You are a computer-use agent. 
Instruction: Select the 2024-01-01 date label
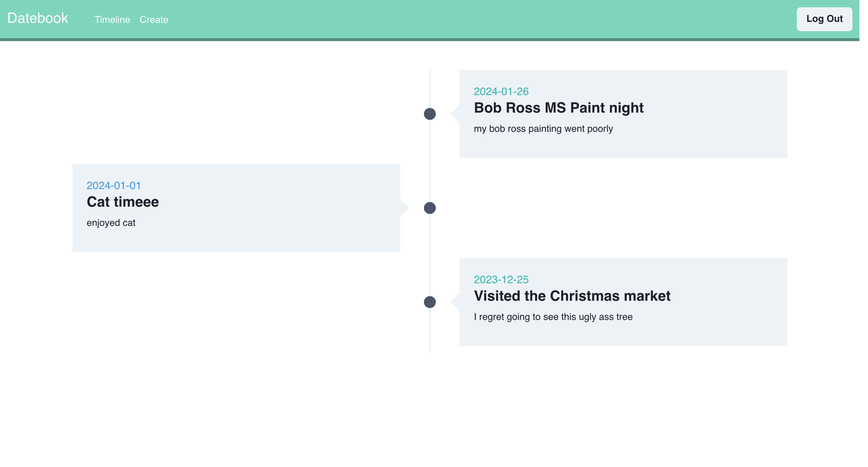(114, 185)
